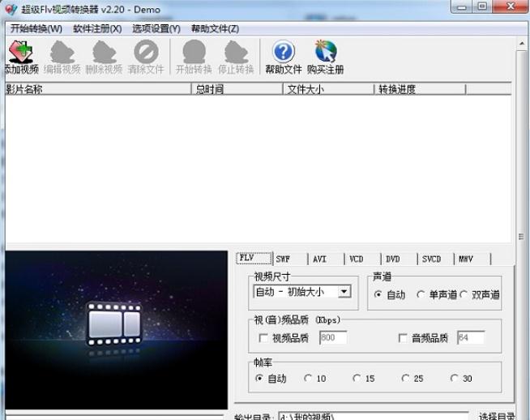Switch to the SVCD format tab
This screenshot has height=420, width=530.
[436, 259]
